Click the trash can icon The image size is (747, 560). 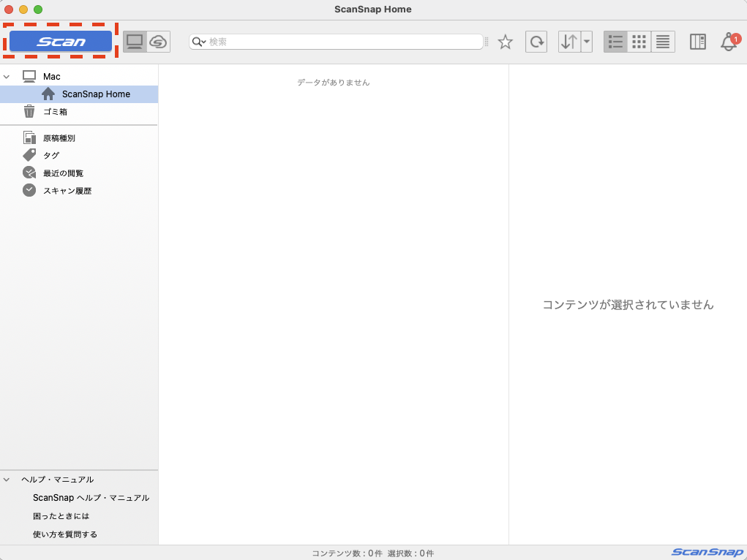point(29,111)
